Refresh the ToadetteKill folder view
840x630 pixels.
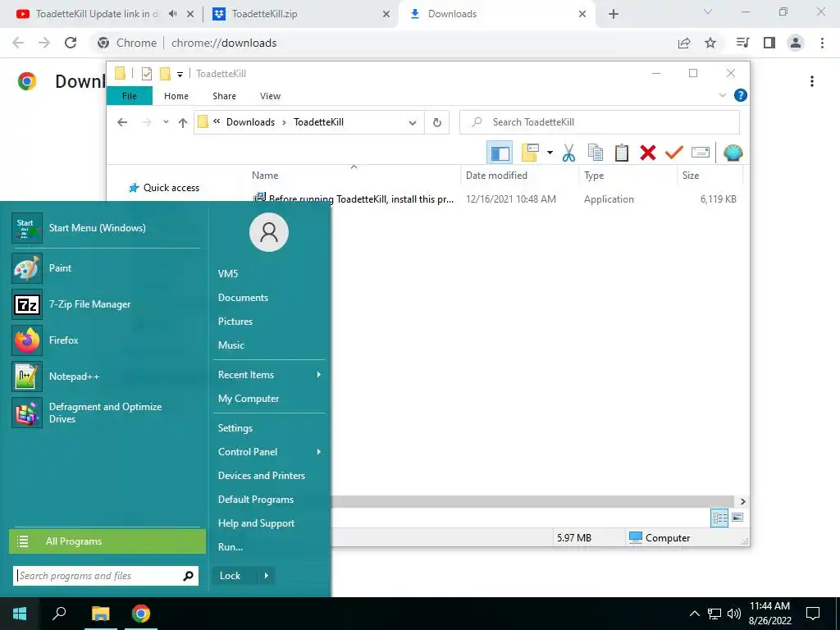pyautogui.click(x=437, y=123)
